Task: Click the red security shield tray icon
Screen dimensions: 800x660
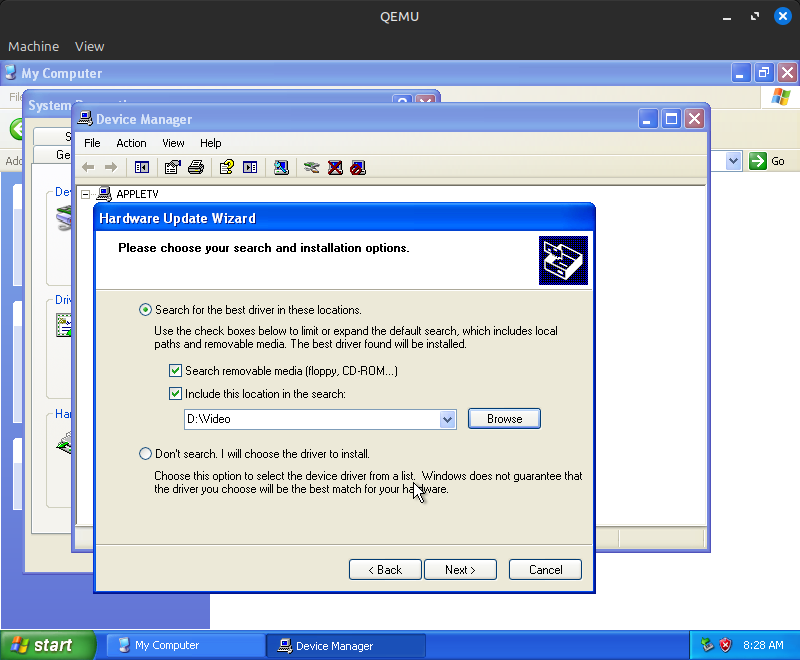Action: click(725, 645)
